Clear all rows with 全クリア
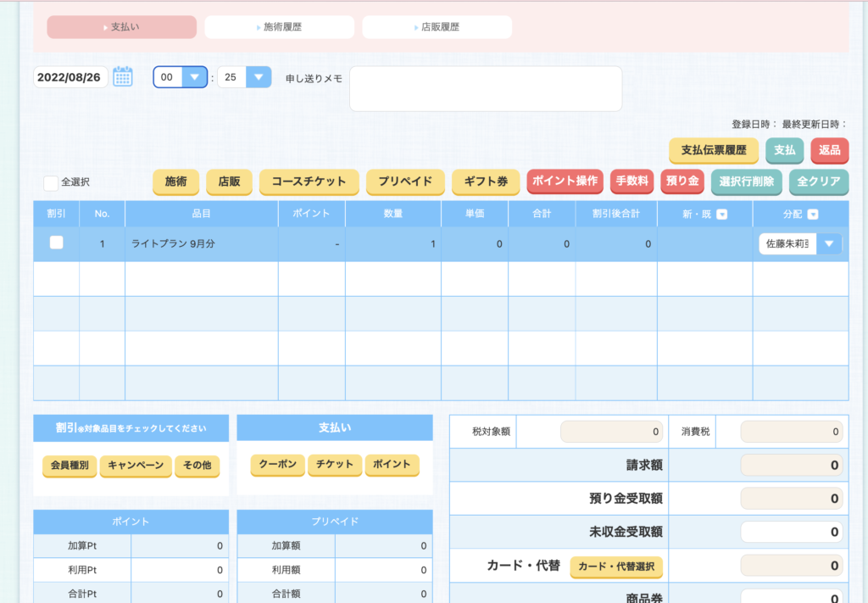 click(818, 181)
